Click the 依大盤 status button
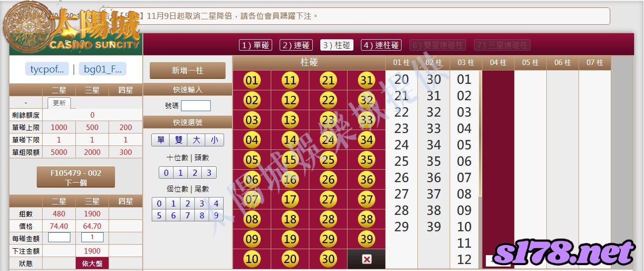Screen dimensions: 644x271 [x=92, y=264]
